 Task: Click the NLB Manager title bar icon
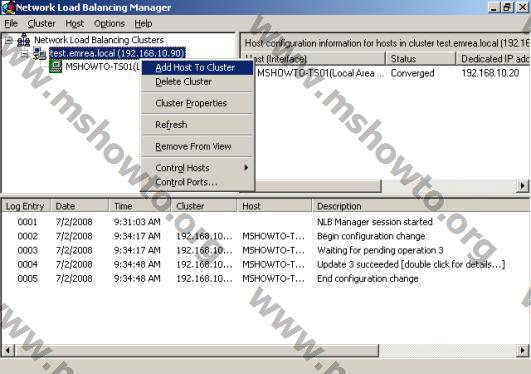pyautogui.click(x=8, y=7)
